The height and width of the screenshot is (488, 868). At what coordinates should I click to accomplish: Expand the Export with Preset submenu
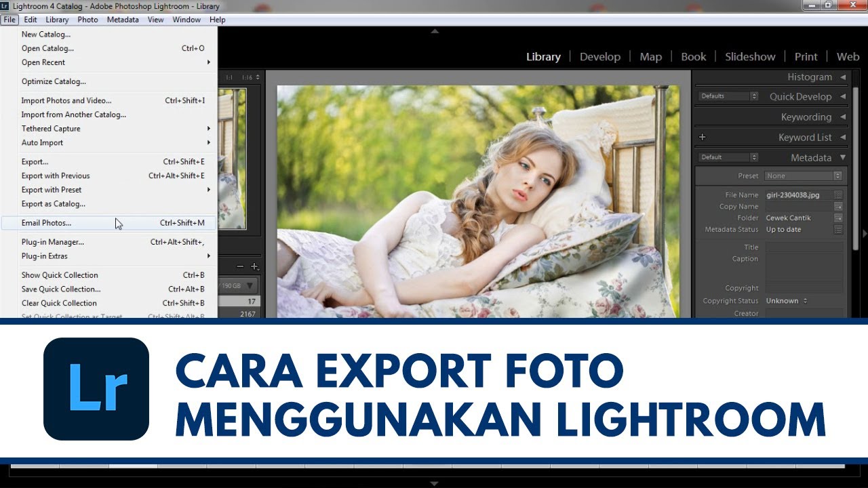108,190
